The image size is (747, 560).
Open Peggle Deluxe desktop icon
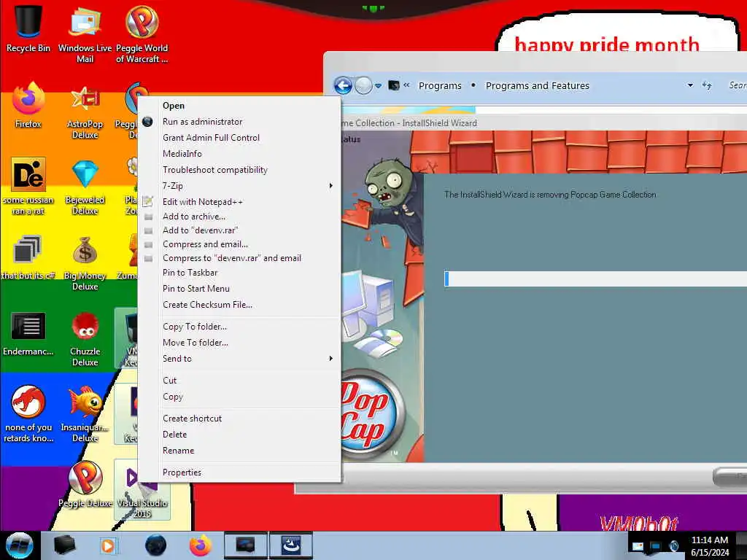85,484
